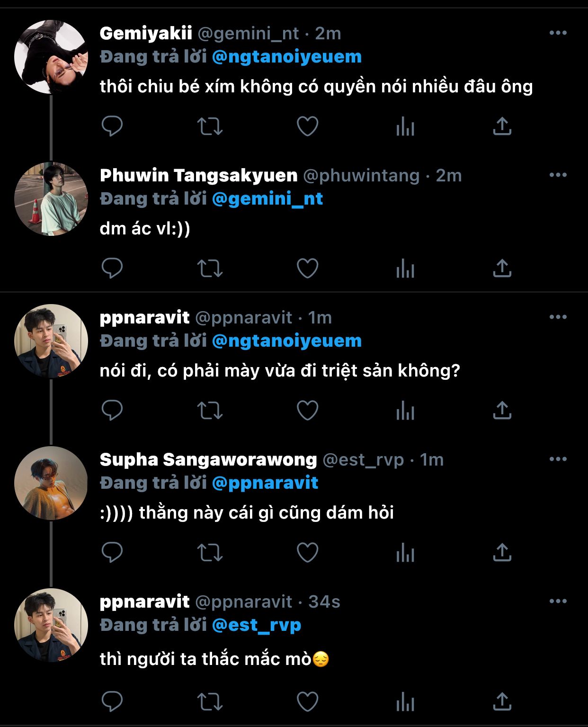This screenshot has height=727, width=588.
Task: Share Phuwin Tangsakyuen's tweet
Action: [502, 268]
